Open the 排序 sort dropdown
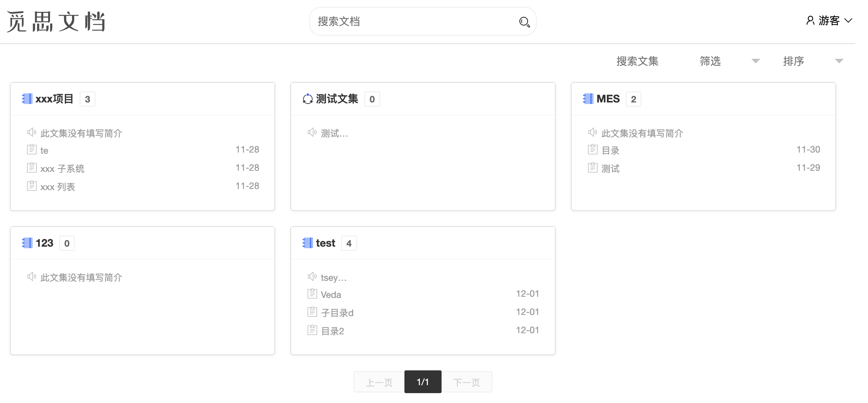The width and height of the screenshot is (868, 403). coord(793,61)
